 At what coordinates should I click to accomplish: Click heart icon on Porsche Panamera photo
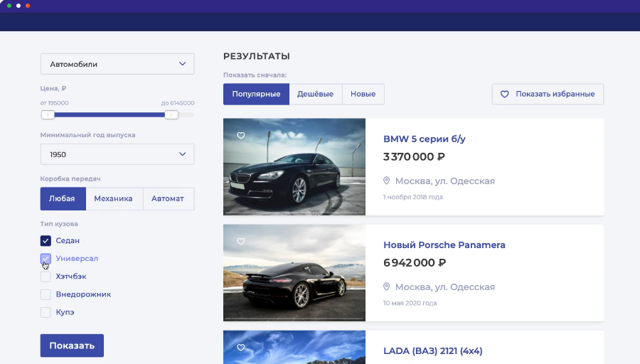click(240, 242)
